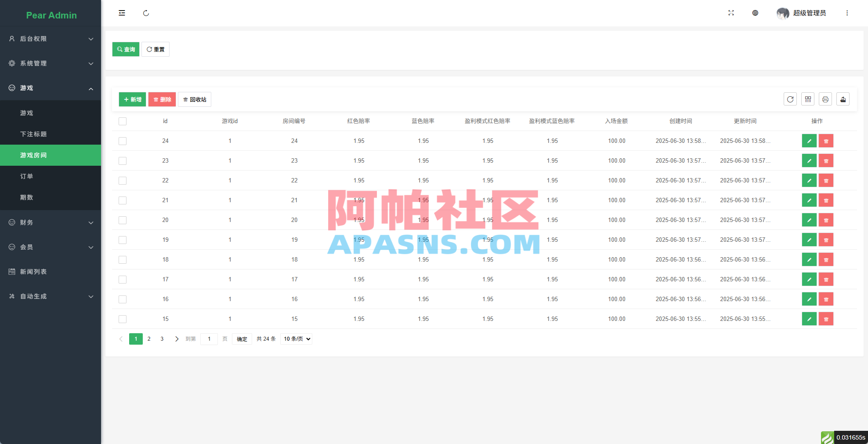Open the 回收站 recycle bin button
Viewport: 868px width, 444px height.
(195, 99)
